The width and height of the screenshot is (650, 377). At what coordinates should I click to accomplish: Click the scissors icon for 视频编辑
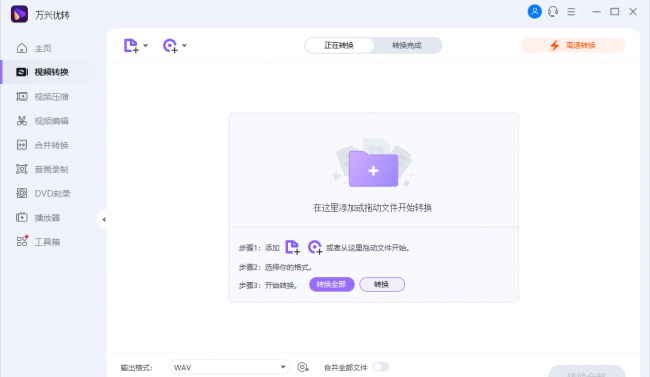coord(22,121)
